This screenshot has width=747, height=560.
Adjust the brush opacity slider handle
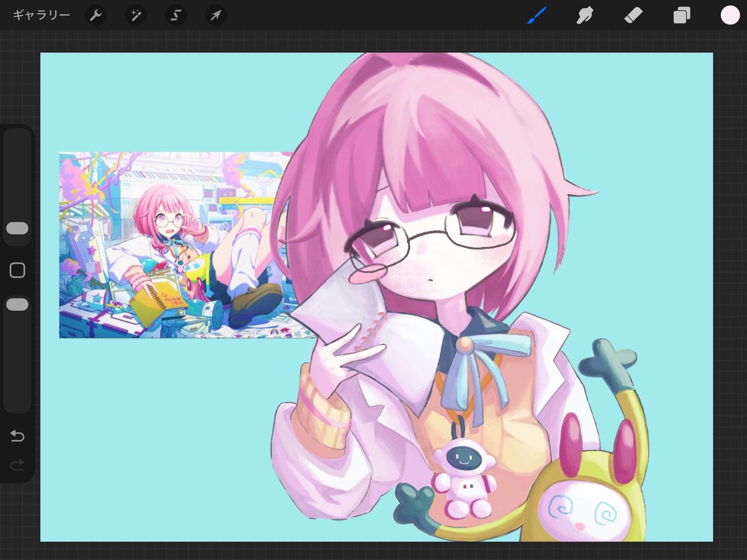(17, 304)
